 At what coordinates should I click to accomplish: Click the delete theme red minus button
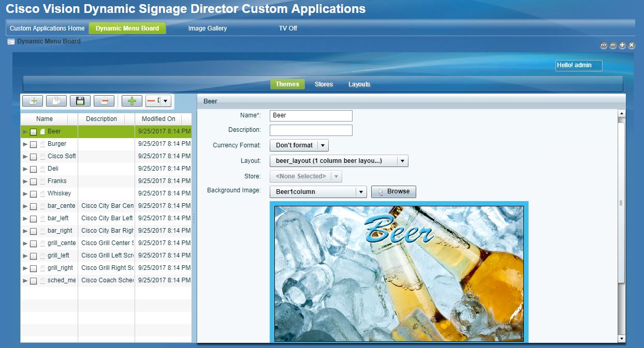point(104,101)
